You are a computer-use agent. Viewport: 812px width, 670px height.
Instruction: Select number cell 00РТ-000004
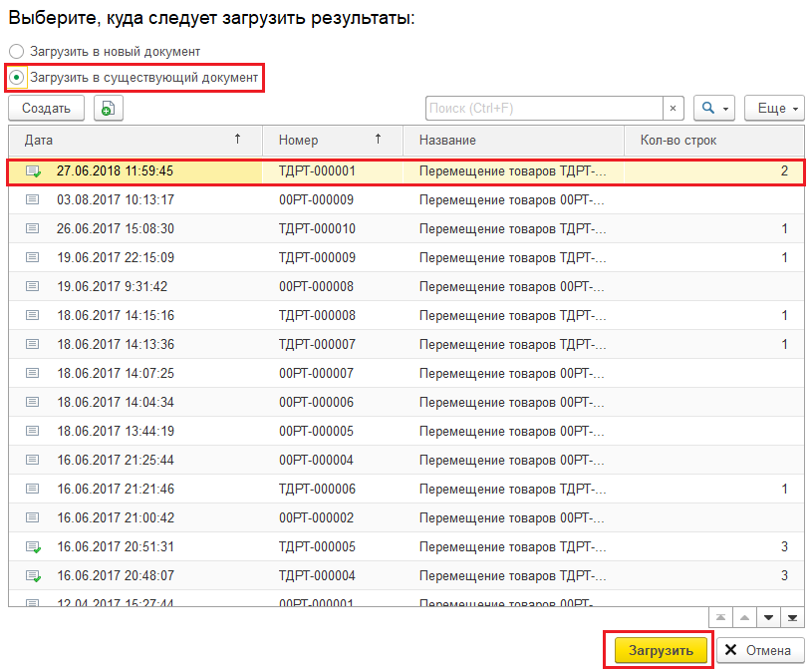click(317, 460)
